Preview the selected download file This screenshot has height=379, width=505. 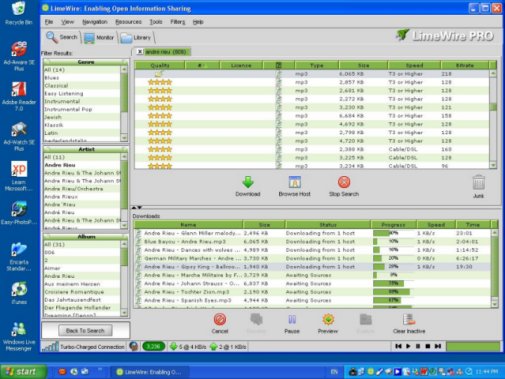(328, 319)
